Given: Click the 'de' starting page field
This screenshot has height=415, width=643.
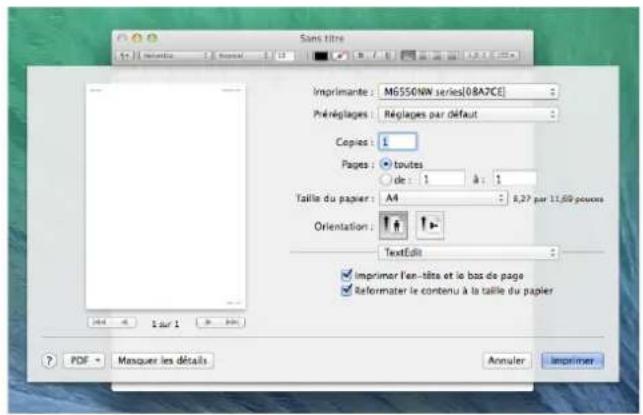Looking at the screenshot, I should (442, 179).
